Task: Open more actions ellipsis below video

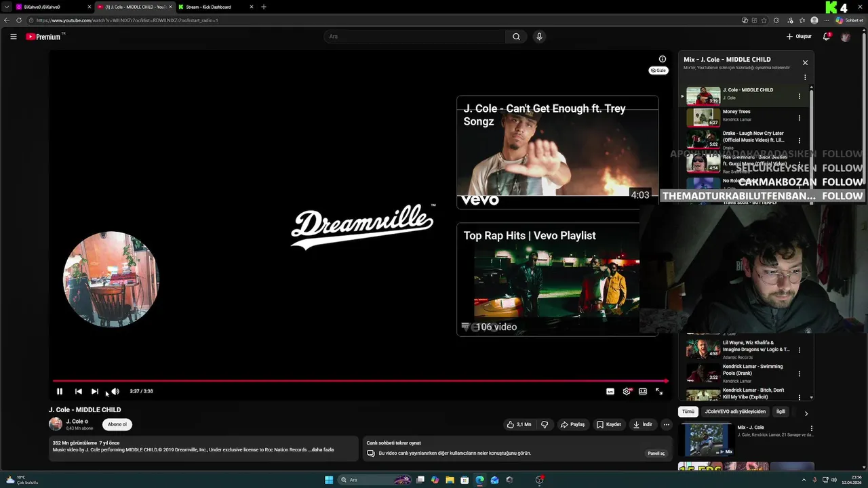Action: 667,424
